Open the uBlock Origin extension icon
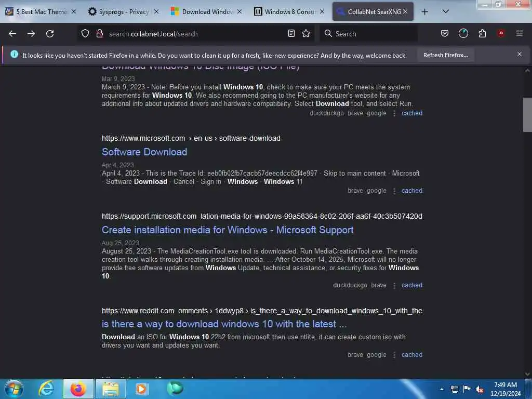 (501, 33)
